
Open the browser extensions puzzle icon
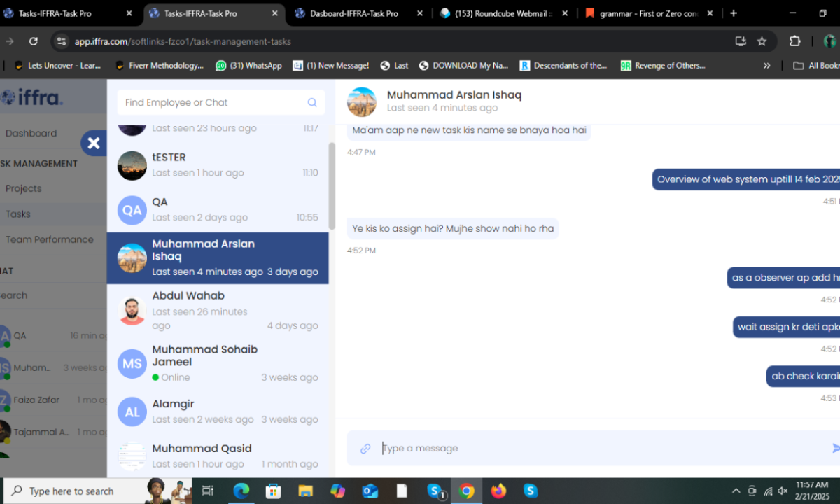pos(795,41)
